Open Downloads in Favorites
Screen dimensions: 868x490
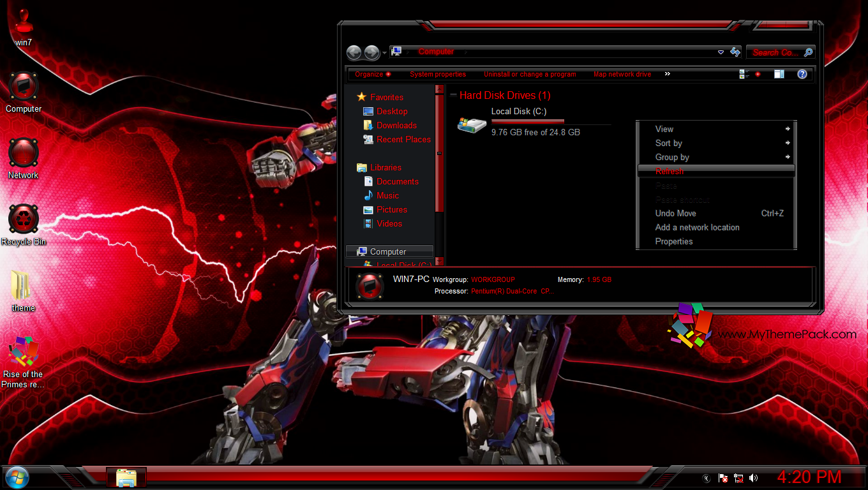[390, 125]
